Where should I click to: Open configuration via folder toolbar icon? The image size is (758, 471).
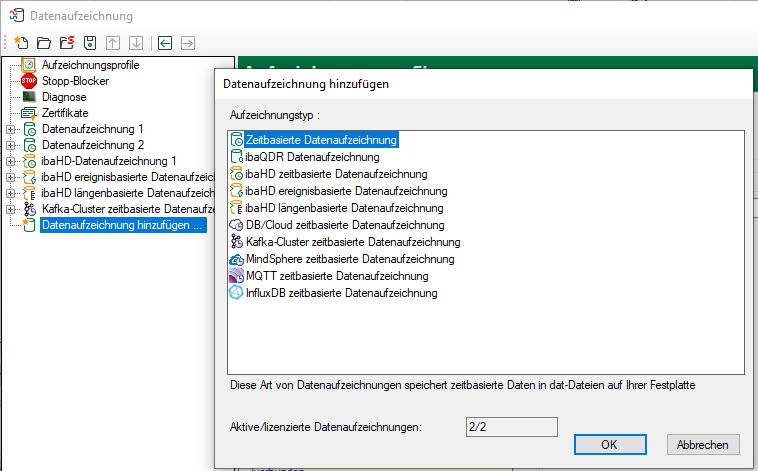tap(44, 43)
